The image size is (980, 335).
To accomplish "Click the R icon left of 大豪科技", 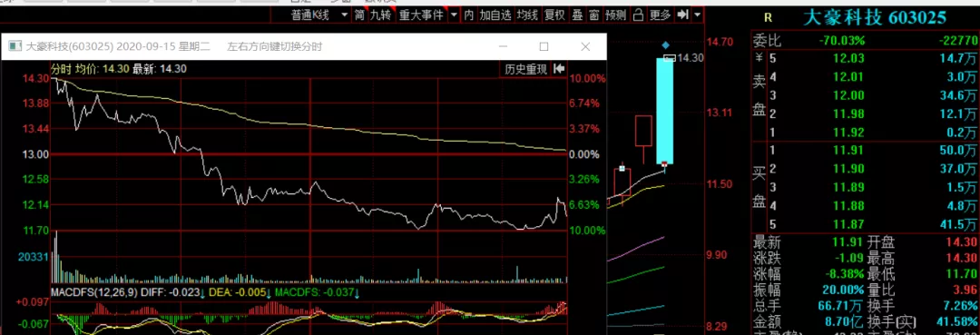I will coord(769,17).
